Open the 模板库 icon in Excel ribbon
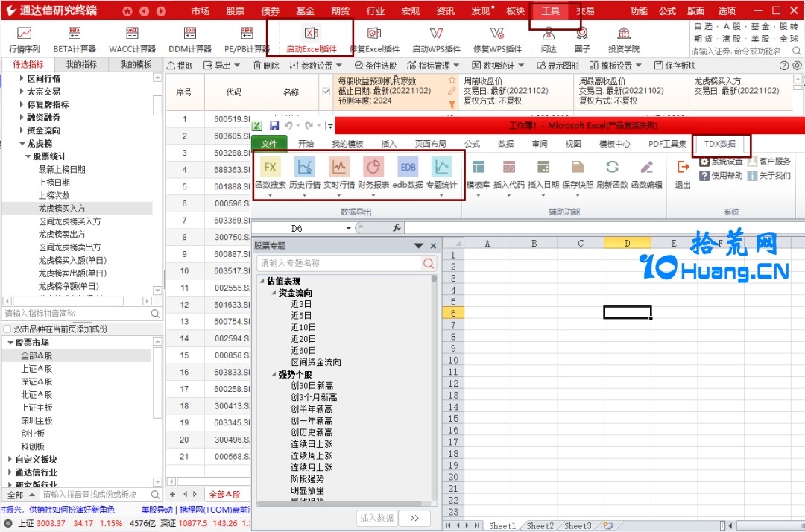The width and height of the screenshot is (805, 532). (x=478, y=167)
